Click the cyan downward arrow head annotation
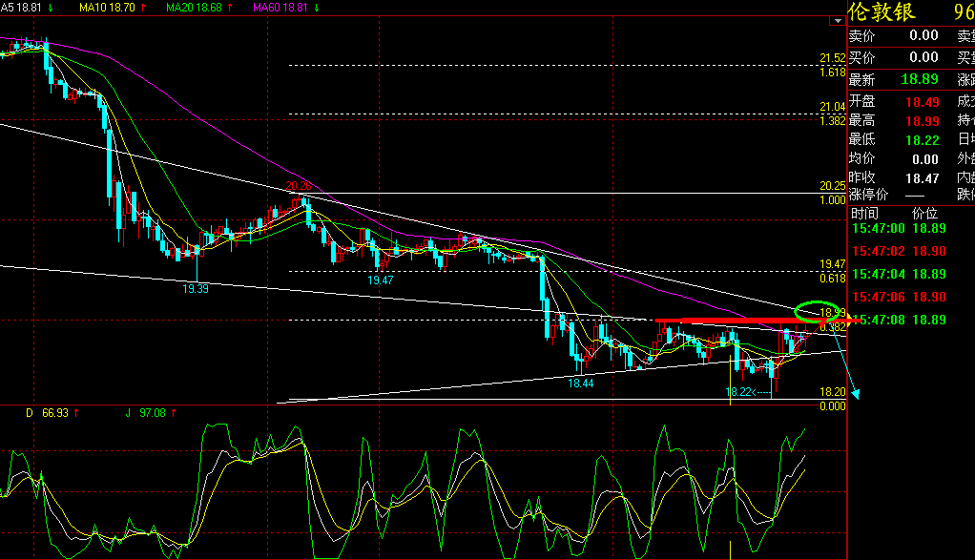The image size is (975, 560). (x=856, y=393)
